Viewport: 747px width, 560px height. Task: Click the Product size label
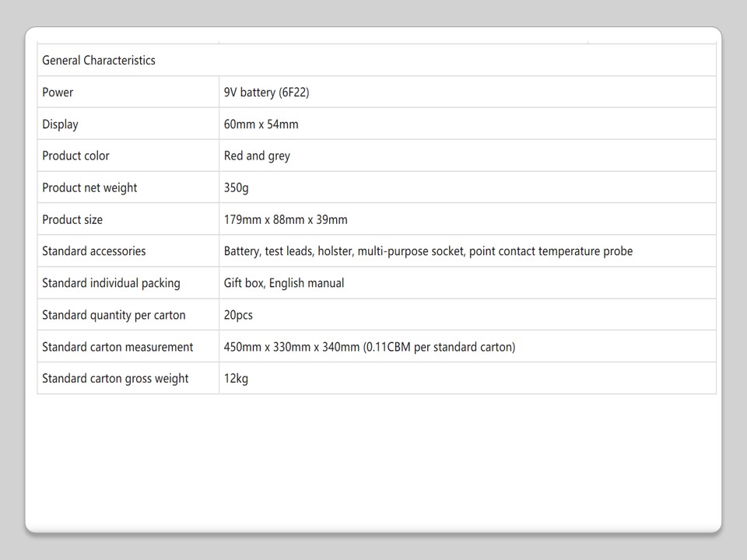pyautogui.click(x=72, y=220)
